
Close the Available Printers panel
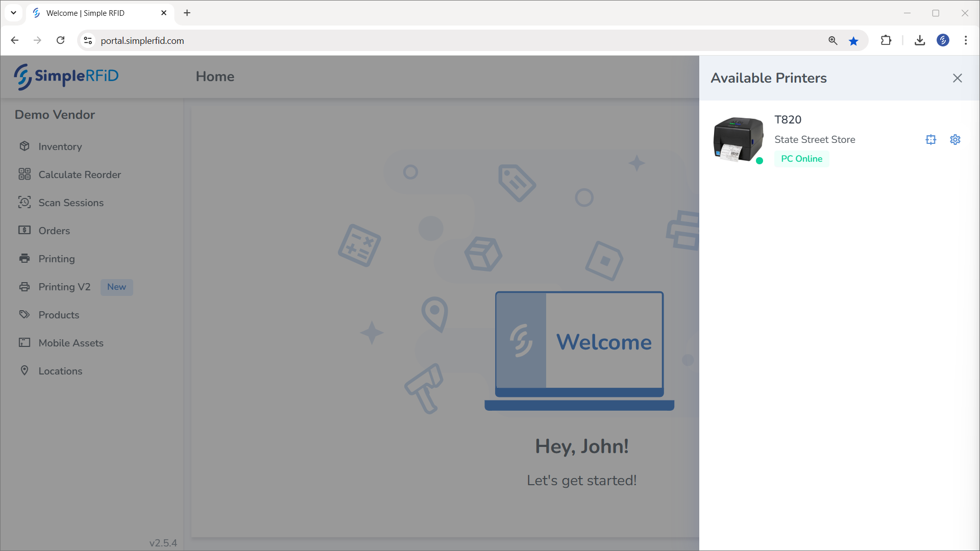(x=957, y=78)
